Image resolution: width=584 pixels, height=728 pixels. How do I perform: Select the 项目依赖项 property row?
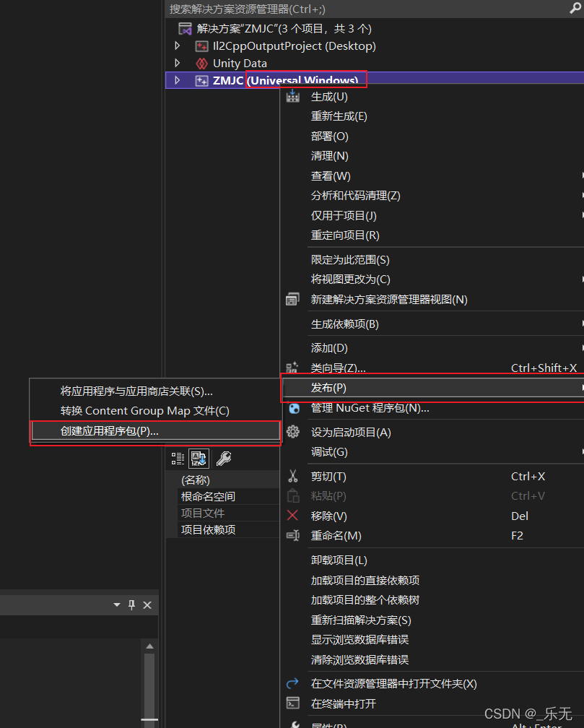coord(228,530)
